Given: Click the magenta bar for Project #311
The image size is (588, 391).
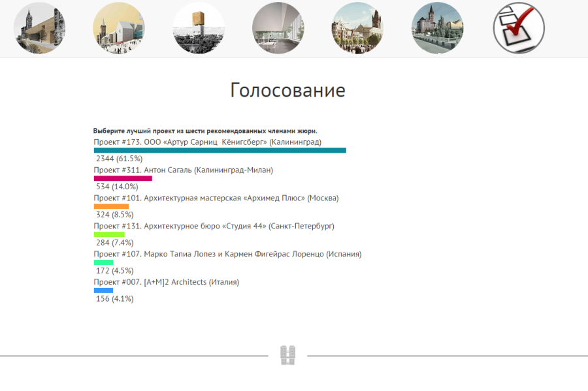Looking at the screenshot, I should click(x=123, y=178).
